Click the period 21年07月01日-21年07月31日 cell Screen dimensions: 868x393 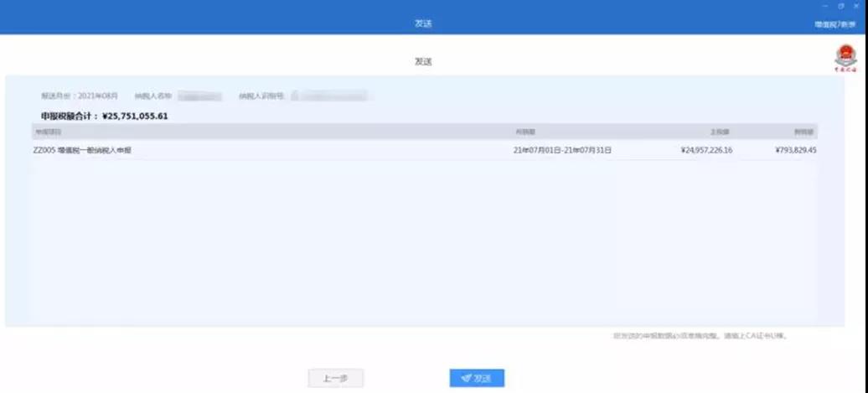(562, 150)
